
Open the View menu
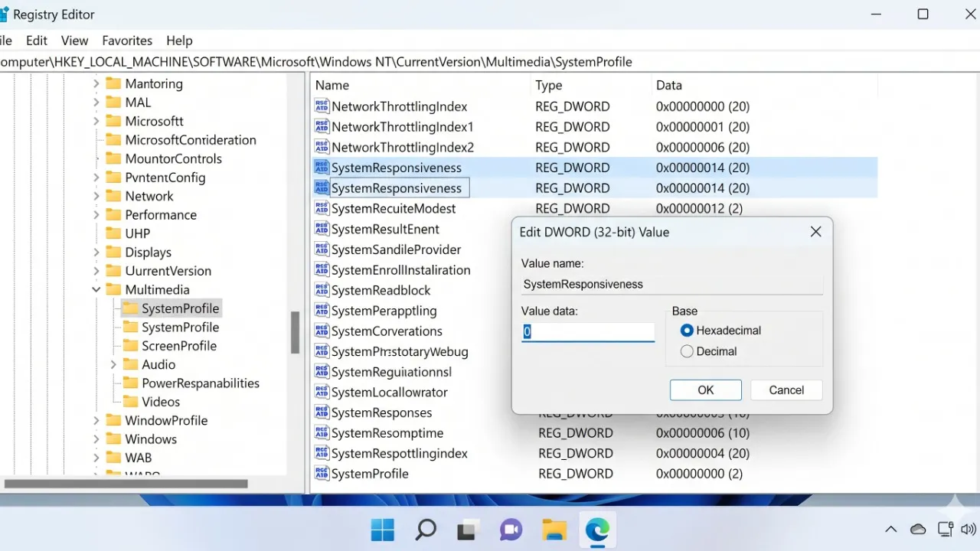point(74,41)
